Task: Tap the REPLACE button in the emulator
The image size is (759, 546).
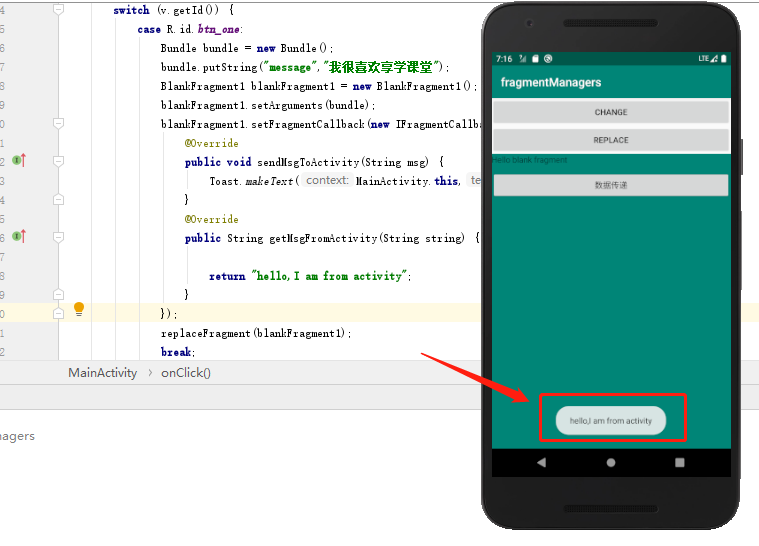Action: click(611, 140)
